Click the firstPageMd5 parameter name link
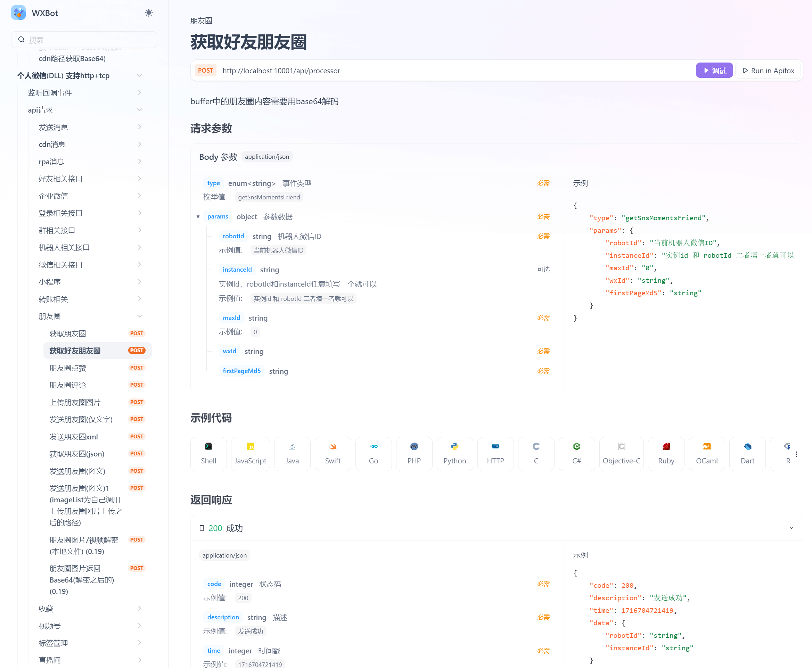This screenshot has width=812, height=668. pos(242,371)
